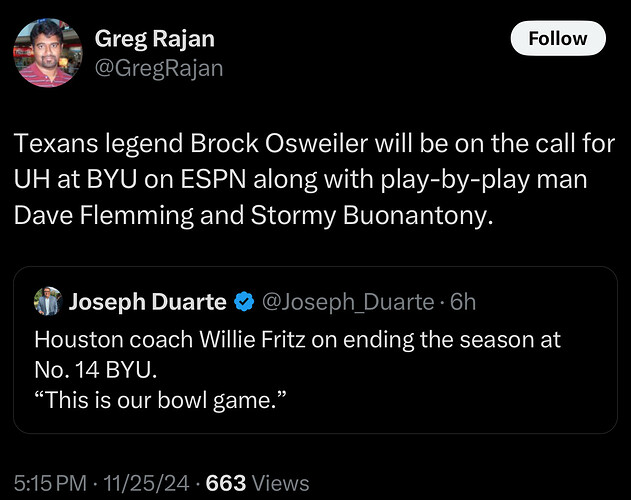This screenshot has width=631, height=500.
Task: Open the Greg Rajan display name
Action: click(x=155, y=39)
